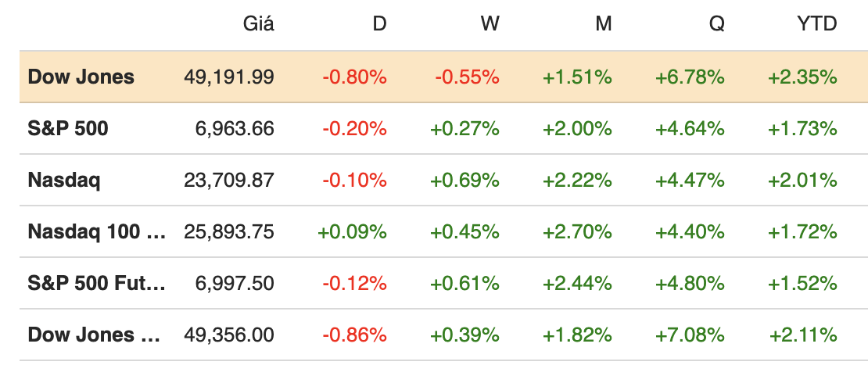The image size is (868, 383).
Task: Click the +7.08% quarterly change value
Action: click(x=690, y=335)
